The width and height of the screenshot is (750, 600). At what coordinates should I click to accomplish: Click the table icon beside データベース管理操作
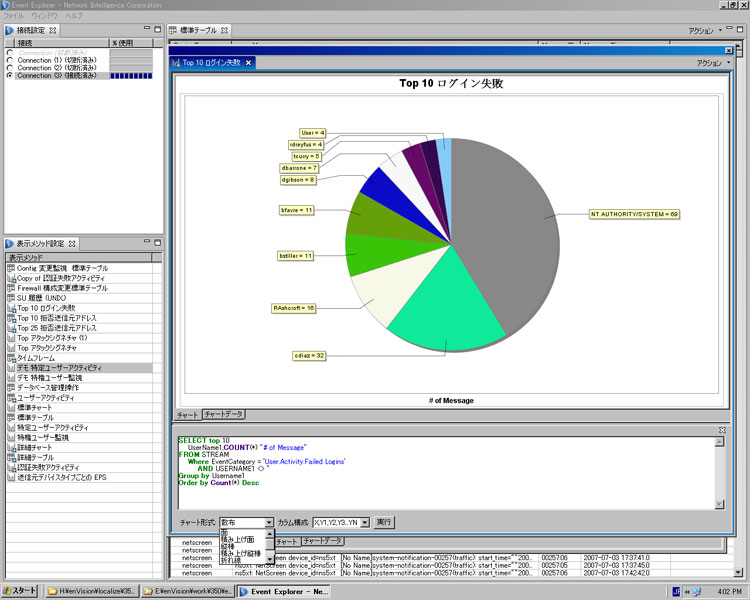tap(11, 388)
